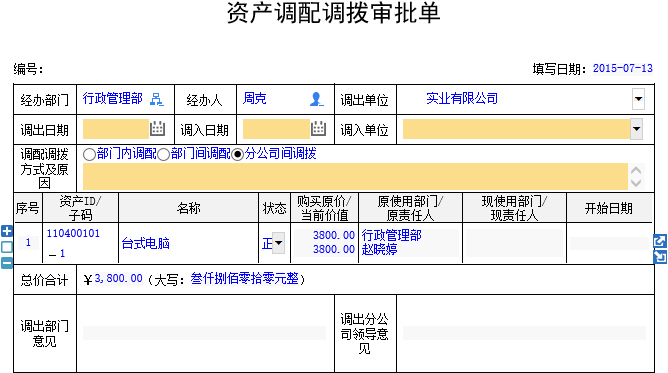The image size is (668, 373).
Task: Click the asset name 台式电脑
Action: click(x=146, y=243)
